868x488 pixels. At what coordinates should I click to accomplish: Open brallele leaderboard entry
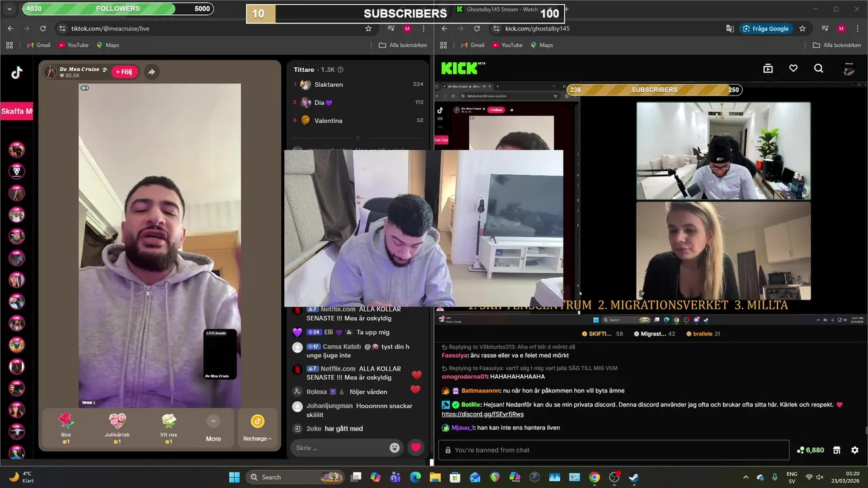point(703,333)
